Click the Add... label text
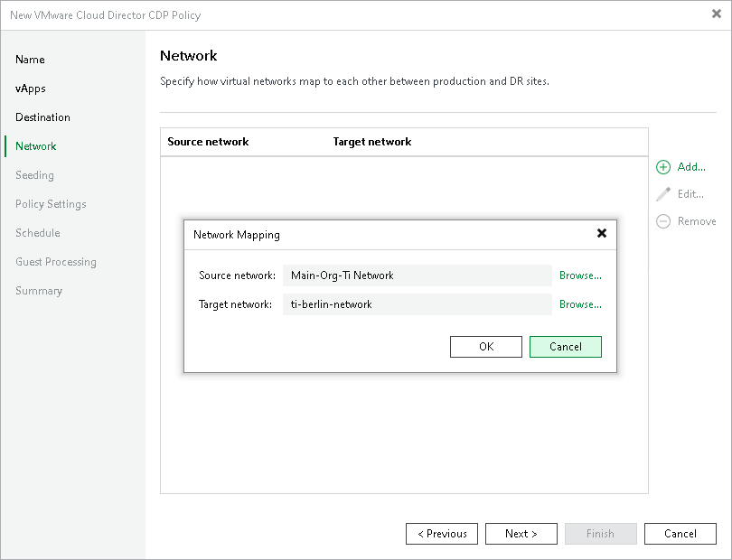Screen dimensions: 732x560 coord(691,167)
